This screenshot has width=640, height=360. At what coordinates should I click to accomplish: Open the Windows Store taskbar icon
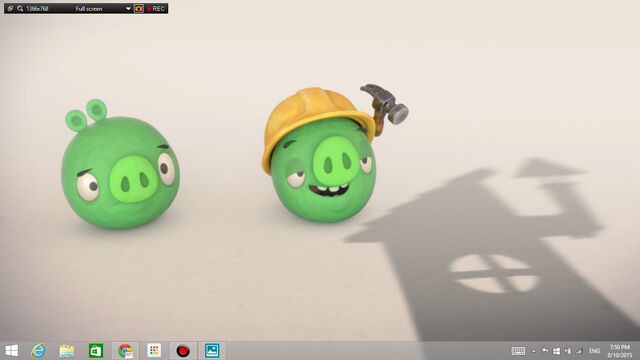pyautogui.click(x=96, y=351)
